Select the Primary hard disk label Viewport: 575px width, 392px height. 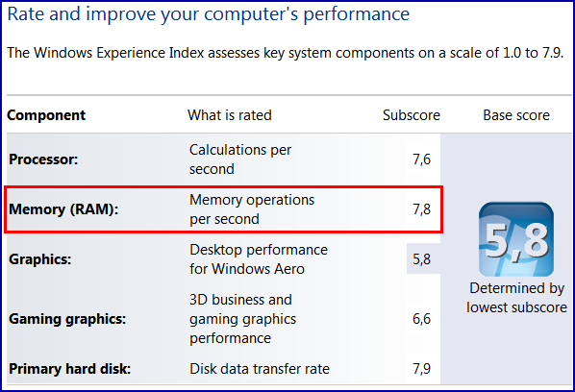69,369
